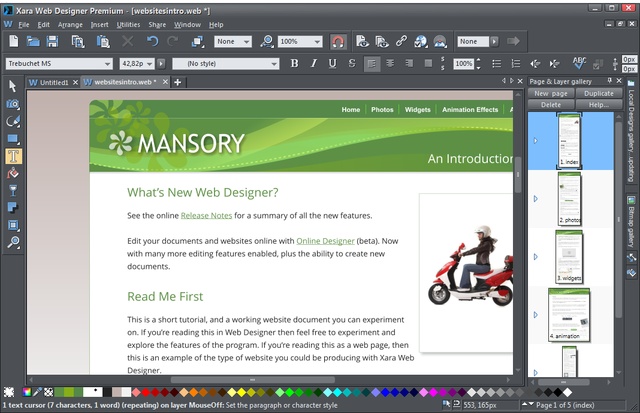The image size is (640, 413).
Task: Open the Insert menu
Action: click(x=100, y=24)
